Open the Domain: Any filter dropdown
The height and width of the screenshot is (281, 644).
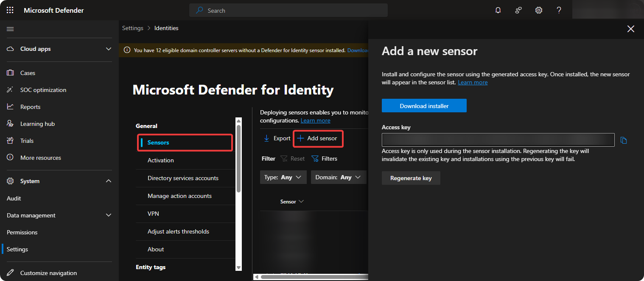pyautogui.click(x=338, y=177)
